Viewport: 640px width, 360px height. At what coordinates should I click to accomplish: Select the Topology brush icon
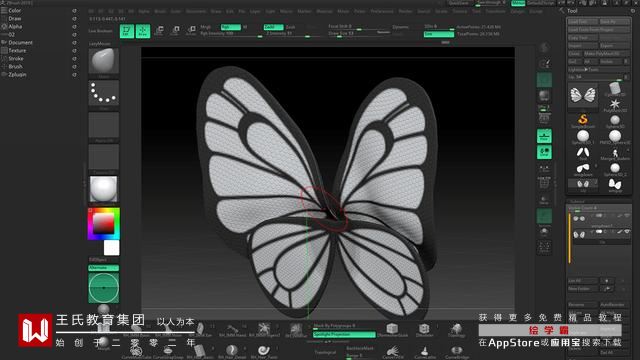coord(456,329)
